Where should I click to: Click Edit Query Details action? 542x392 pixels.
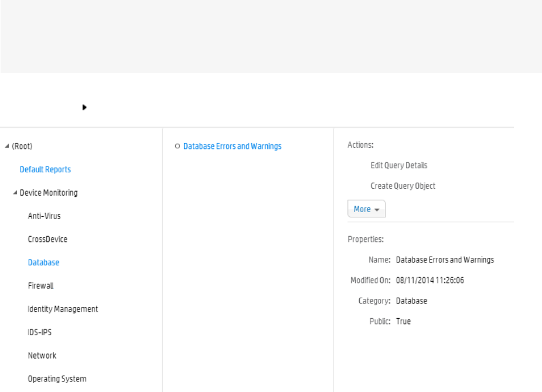click(x=399, y=165)
